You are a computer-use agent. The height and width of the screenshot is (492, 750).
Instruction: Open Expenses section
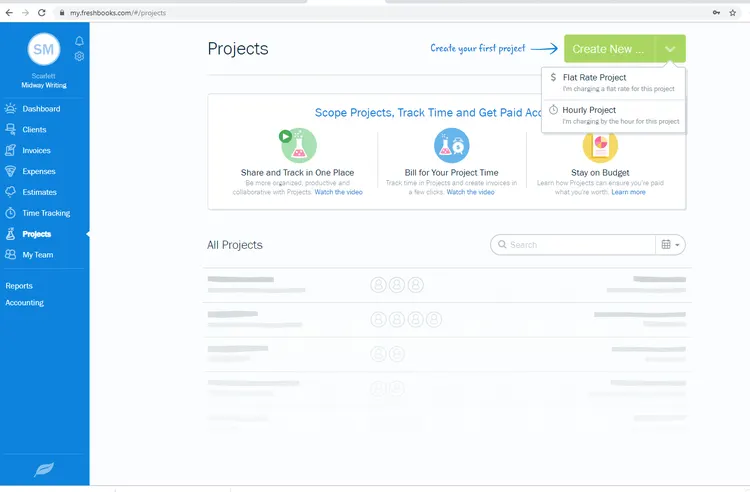click(39, 171)
